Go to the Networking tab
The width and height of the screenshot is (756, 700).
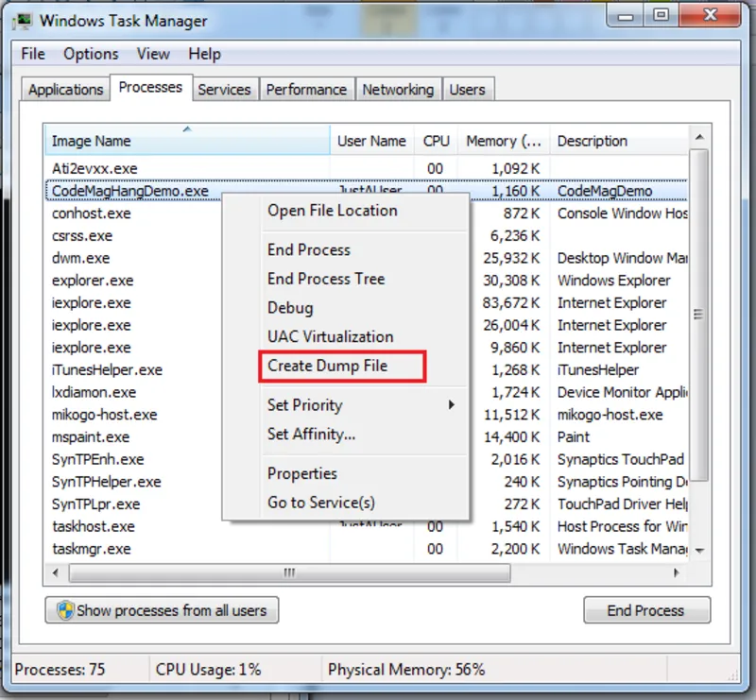(x=398, y=89)
